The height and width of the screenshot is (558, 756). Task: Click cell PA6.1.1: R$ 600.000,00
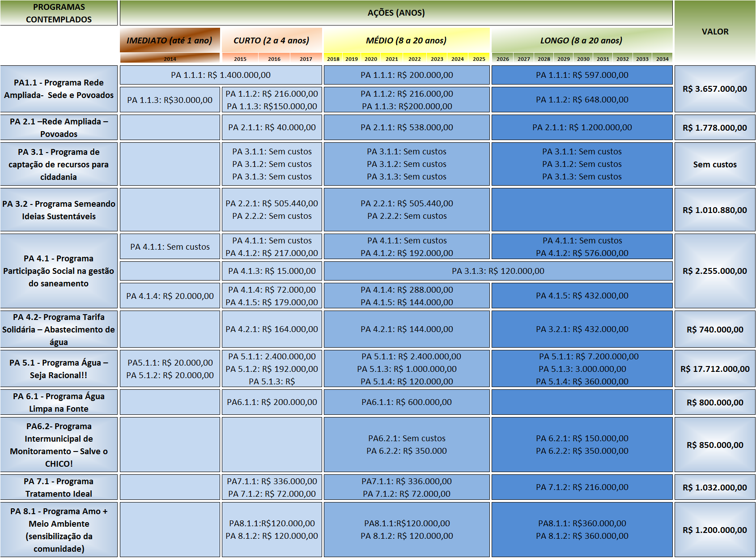[407, 402]
